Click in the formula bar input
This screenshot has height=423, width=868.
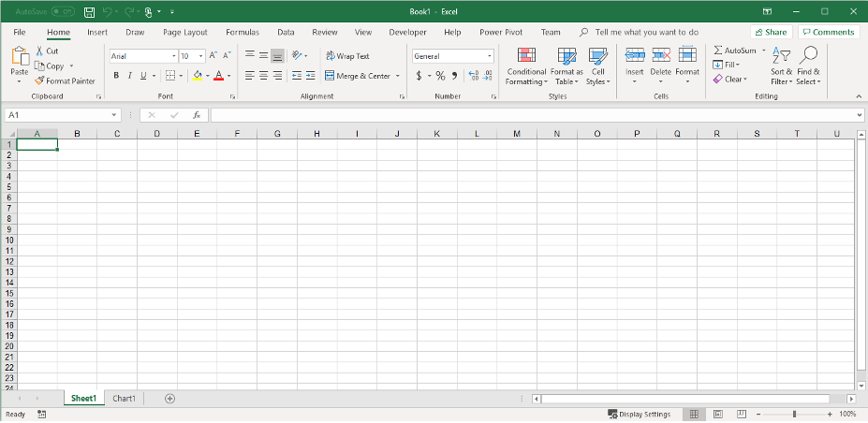pos(533,115)
